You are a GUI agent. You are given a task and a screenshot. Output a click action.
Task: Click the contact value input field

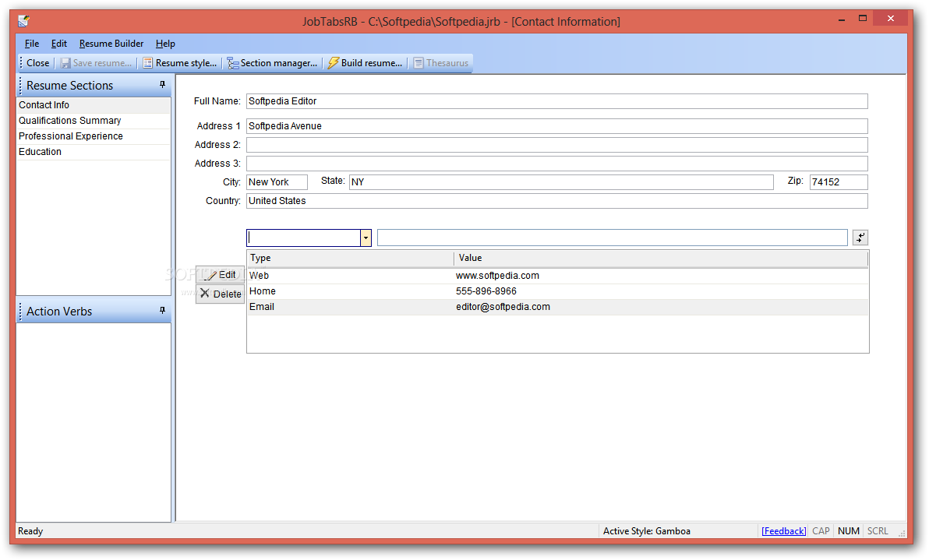612,238
